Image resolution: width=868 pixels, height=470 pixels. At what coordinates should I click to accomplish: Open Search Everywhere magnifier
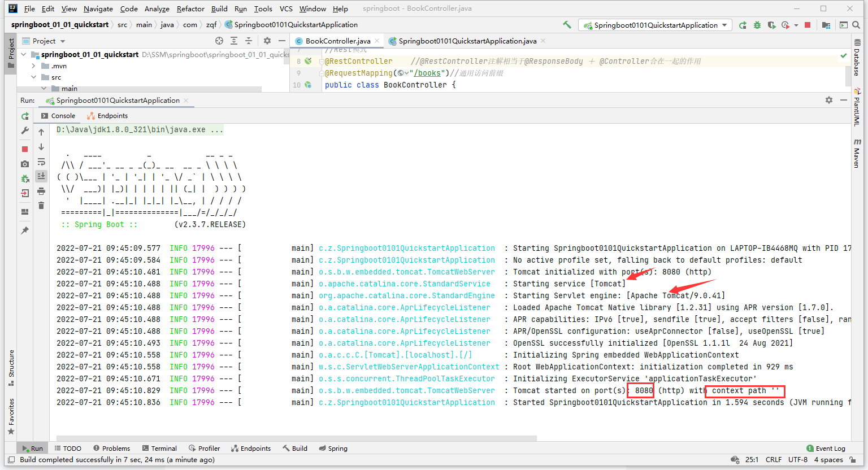856,25
